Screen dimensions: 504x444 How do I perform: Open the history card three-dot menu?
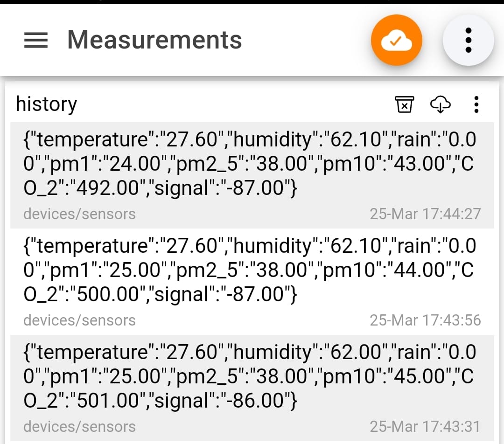[476, 104]
